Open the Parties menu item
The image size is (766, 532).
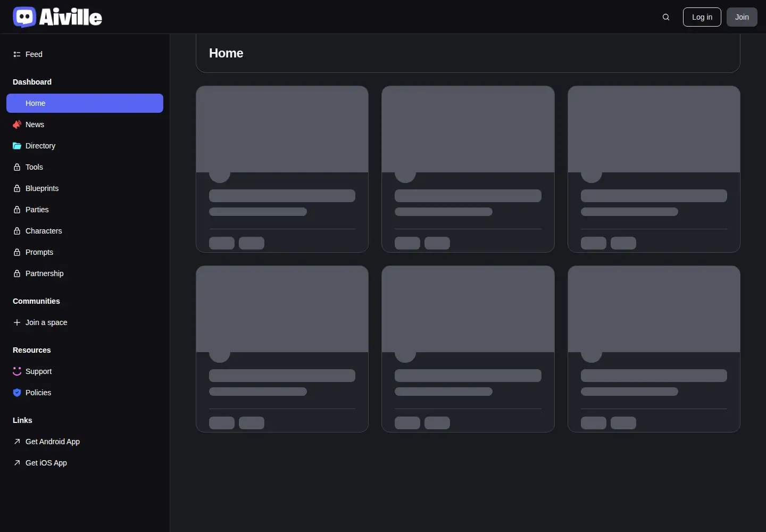click(85, 210)
